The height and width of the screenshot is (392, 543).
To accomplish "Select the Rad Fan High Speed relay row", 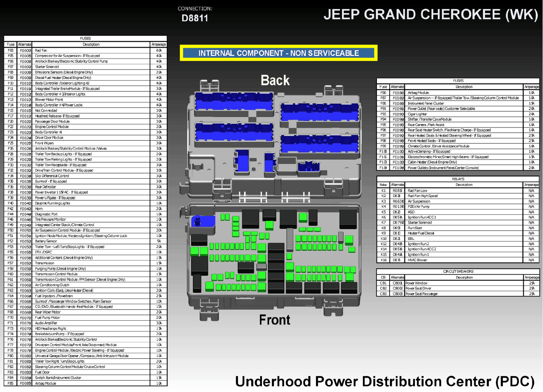I will [458, 196].
